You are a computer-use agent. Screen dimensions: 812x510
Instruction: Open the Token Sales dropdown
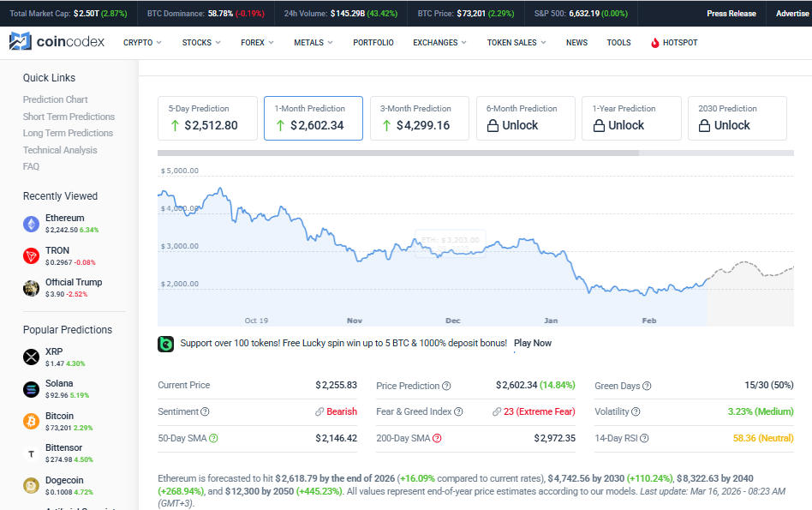(516, 42)
